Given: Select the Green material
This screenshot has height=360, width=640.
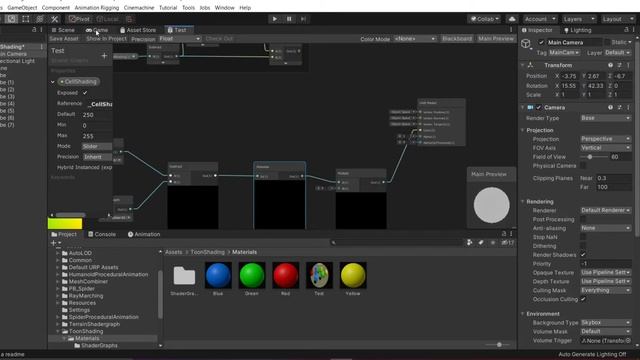Looking at the screenshot, I should coord(252,276).
